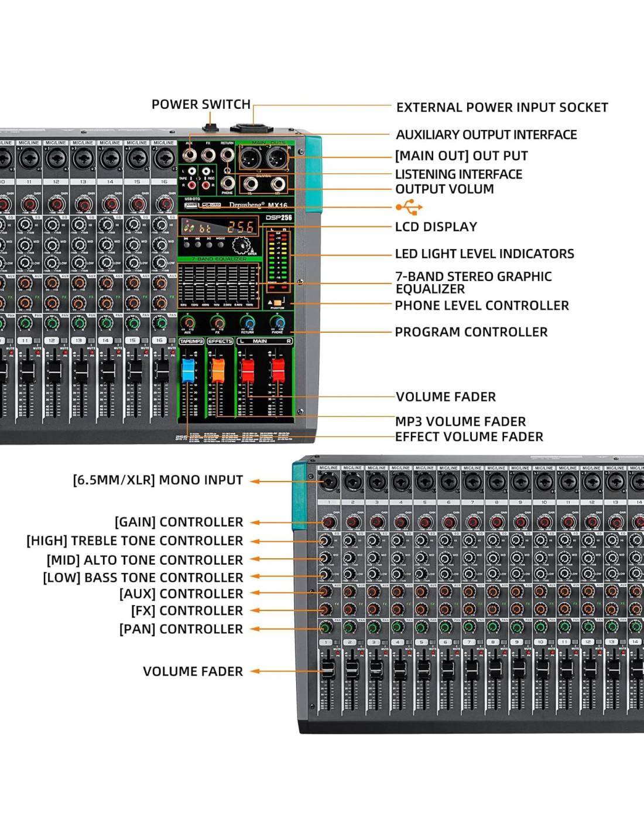Click the blue TAPE/MP3 volume fader

[x=188, y=370]
